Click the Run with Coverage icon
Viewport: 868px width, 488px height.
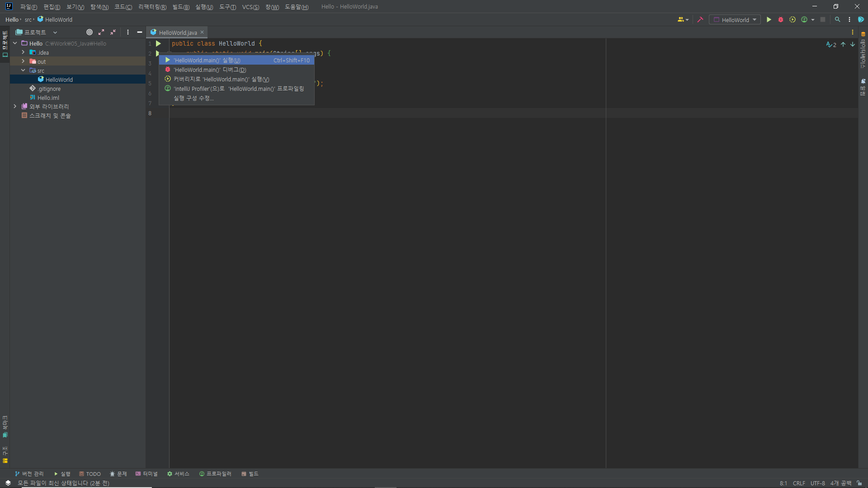coord(793,20)
